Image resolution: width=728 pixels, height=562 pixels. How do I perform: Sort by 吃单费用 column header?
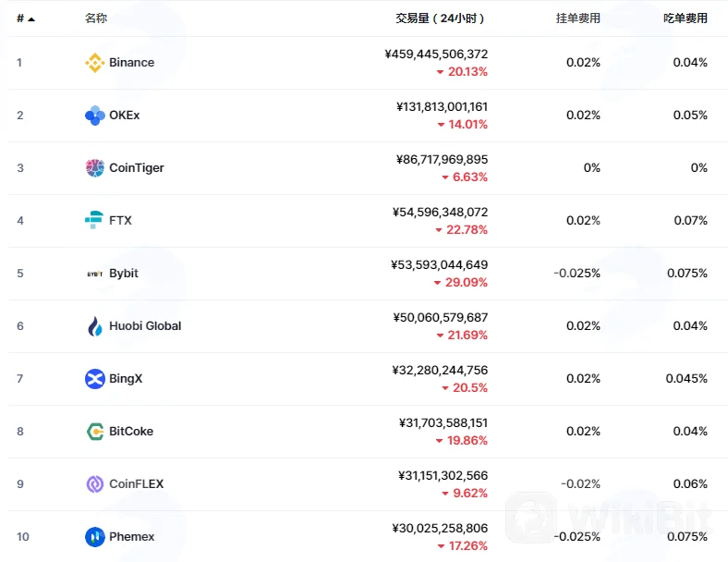[x=686, y=18]
